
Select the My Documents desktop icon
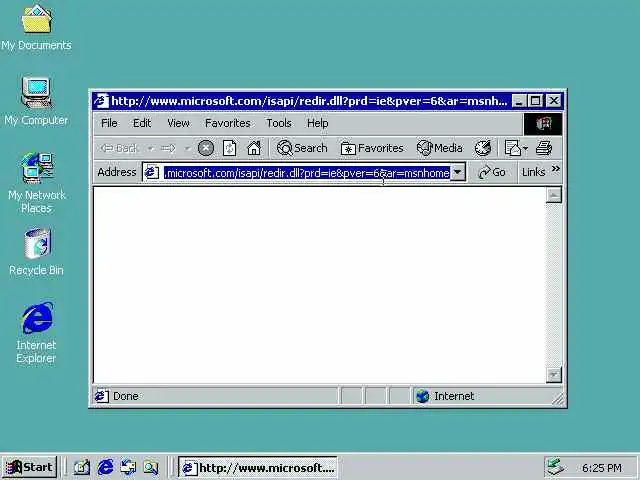point(36,28)
